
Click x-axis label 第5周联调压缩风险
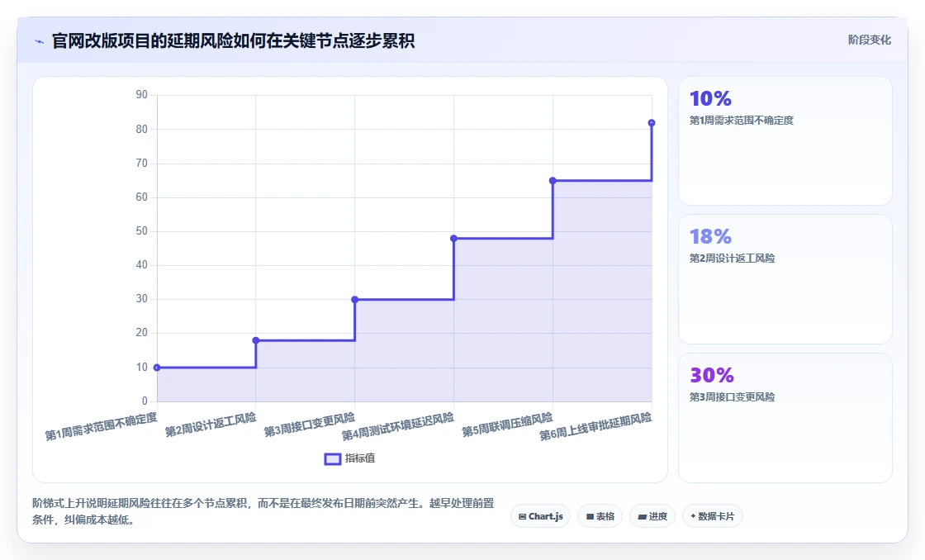coord(507,425)
